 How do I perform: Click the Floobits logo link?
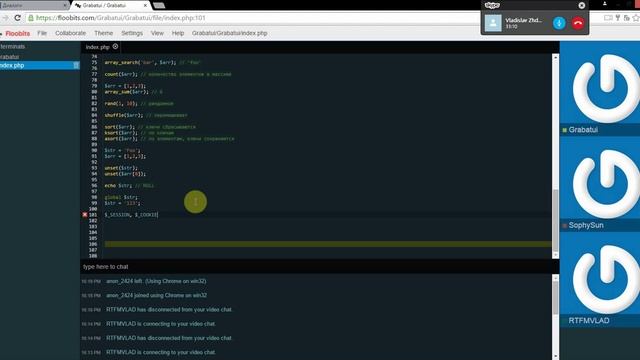click(x=17, y=33)
